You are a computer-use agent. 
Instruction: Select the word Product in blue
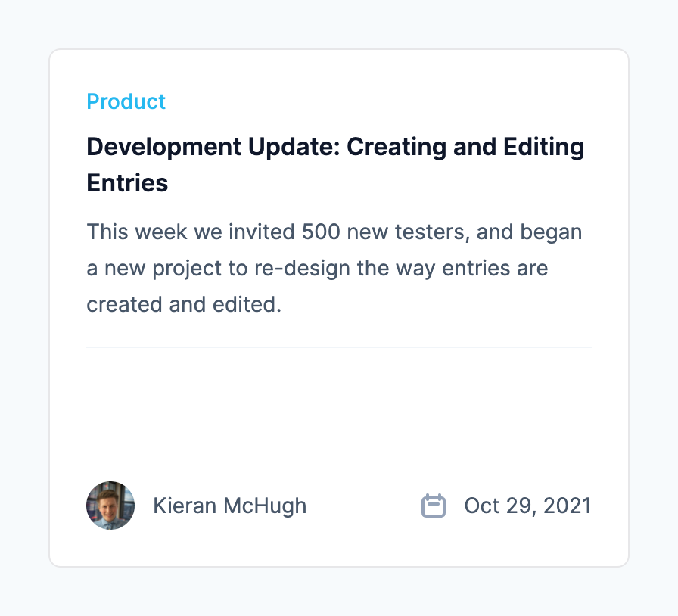tap(126, 101)
